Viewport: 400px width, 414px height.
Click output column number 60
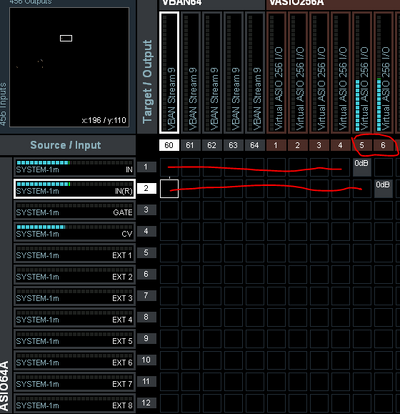(x=169, y=145)
